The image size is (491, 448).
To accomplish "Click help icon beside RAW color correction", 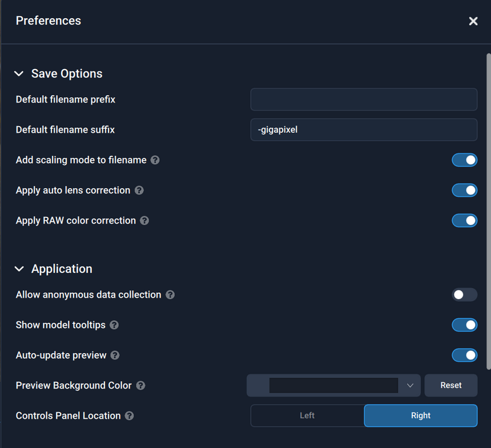I will [x=144, y=221].
